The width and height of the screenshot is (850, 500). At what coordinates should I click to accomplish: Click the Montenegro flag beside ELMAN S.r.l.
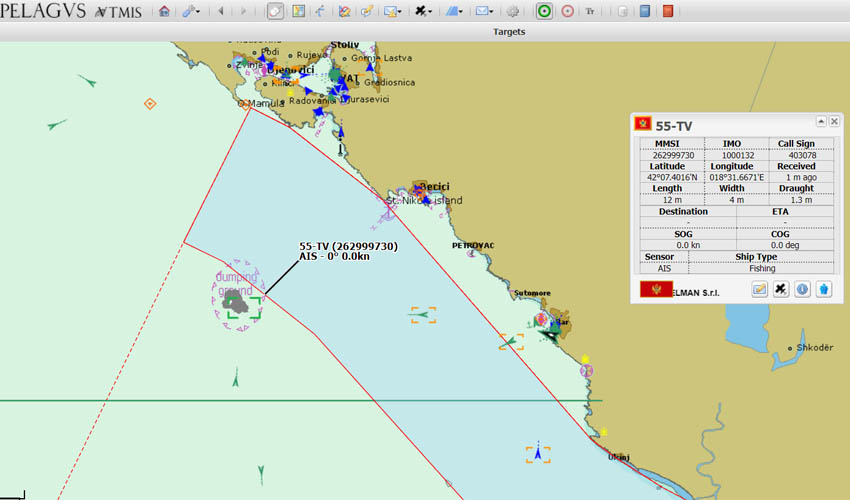[656, 289]
